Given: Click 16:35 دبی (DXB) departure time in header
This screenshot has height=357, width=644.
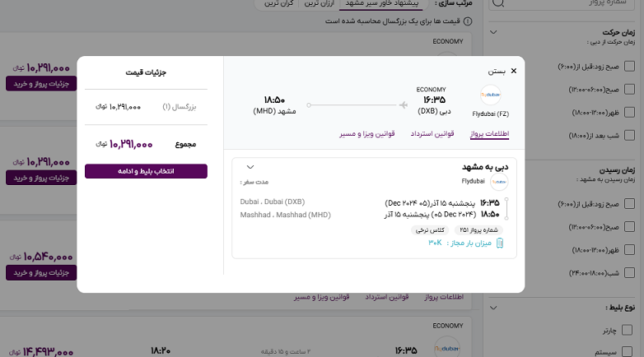Looking at the screenshot, I should (434, 105).
